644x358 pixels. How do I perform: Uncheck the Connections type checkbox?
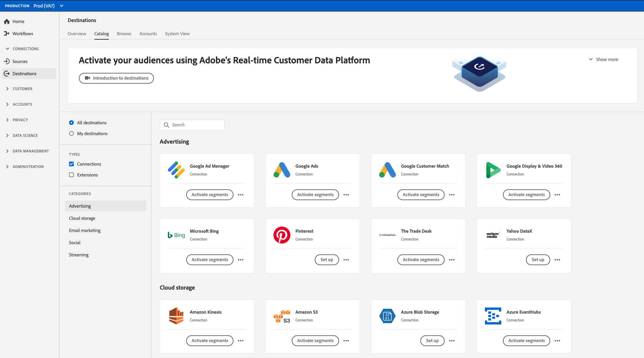coord(71,164)
